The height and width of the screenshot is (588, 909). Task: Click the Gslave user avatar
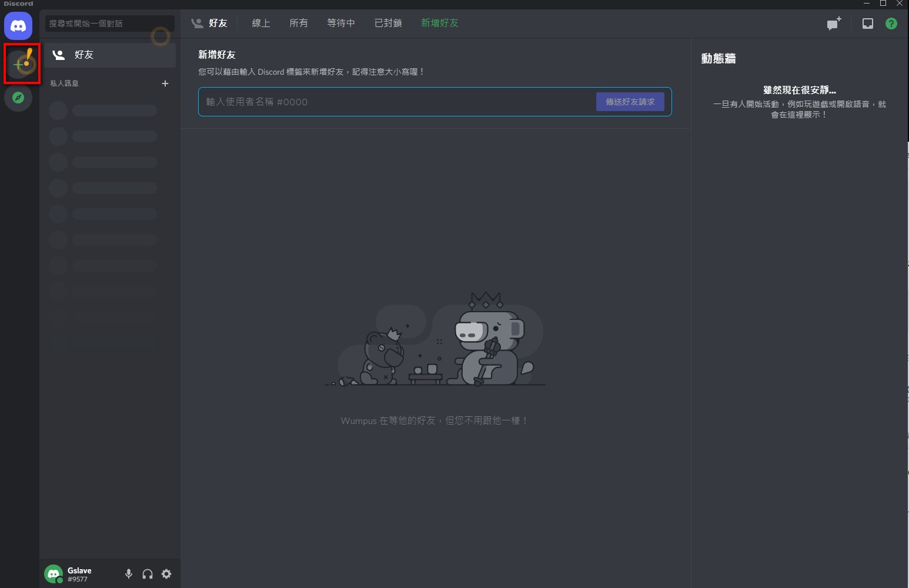click(53, 574)
